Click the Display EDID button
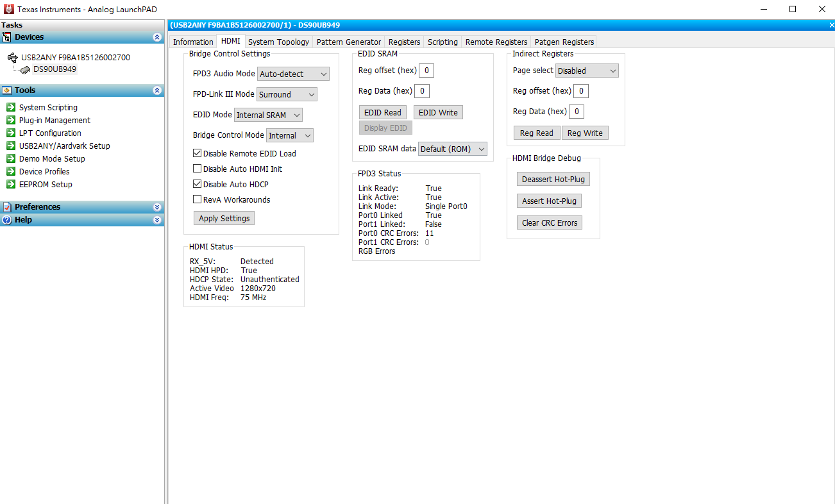Viewport: 835px width, 504px height. click(385, 128)
